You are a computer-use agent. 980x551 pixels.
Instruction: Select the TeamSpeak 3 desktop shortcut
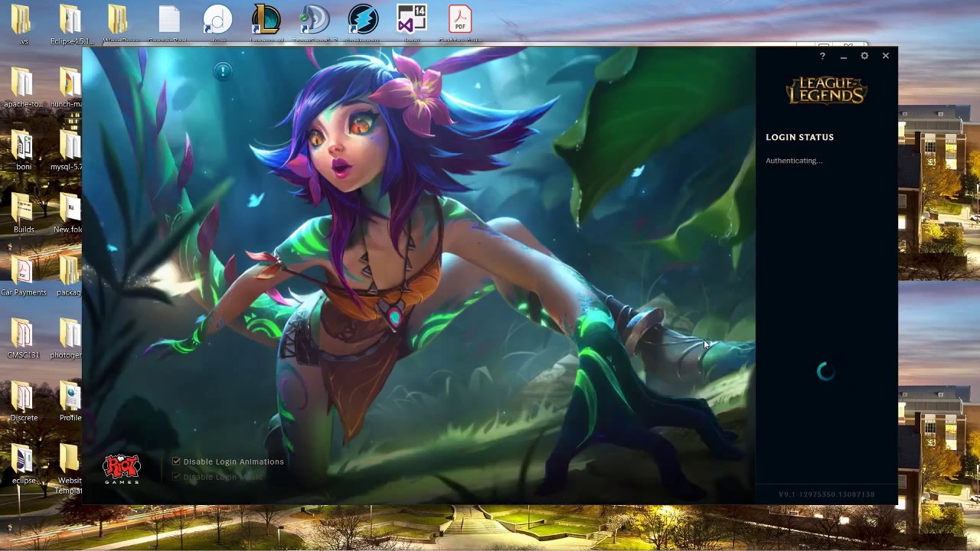pyautogui.click(x=314, y=23)
